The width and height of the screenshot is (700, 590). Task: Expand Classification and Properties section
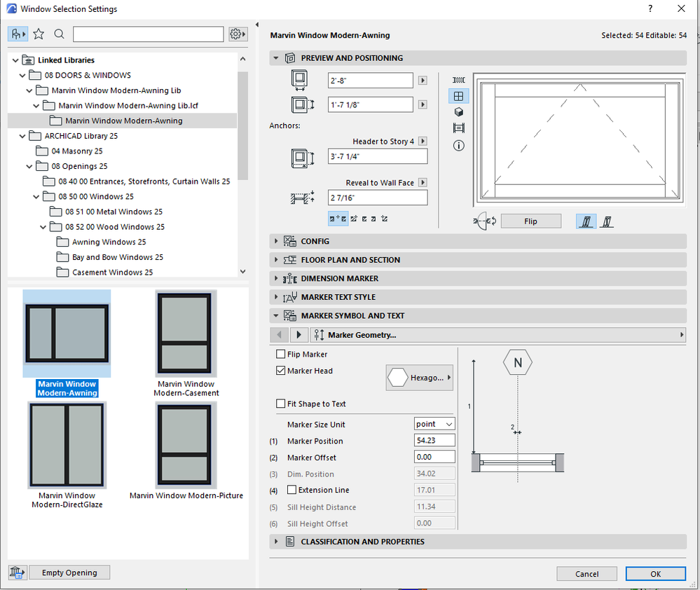pos(276,542)
